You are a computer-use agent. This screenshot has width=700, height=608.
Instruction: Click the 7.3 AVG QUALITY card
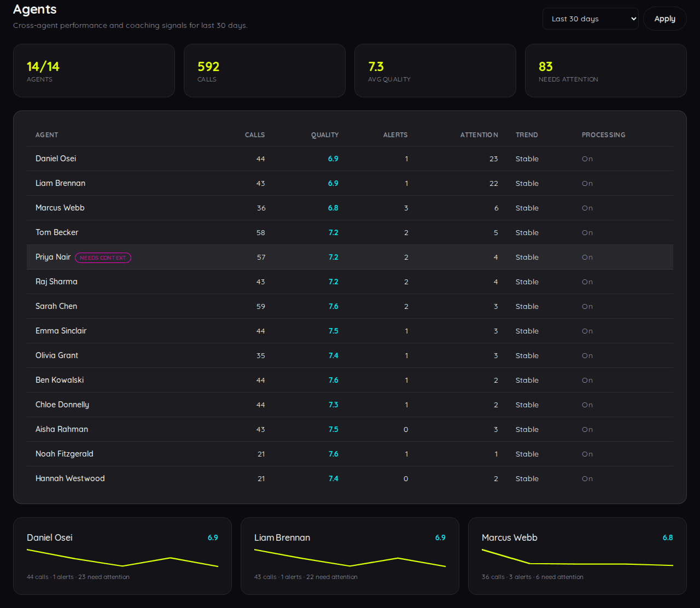tap(435, 71)
